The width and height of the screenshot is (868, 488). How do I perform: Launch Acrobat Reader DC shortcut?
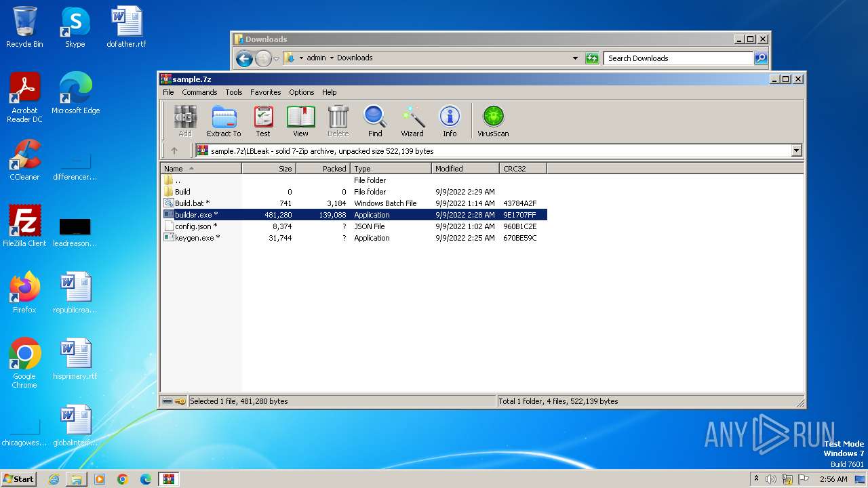pyautogui.click(x=24, y=97)
